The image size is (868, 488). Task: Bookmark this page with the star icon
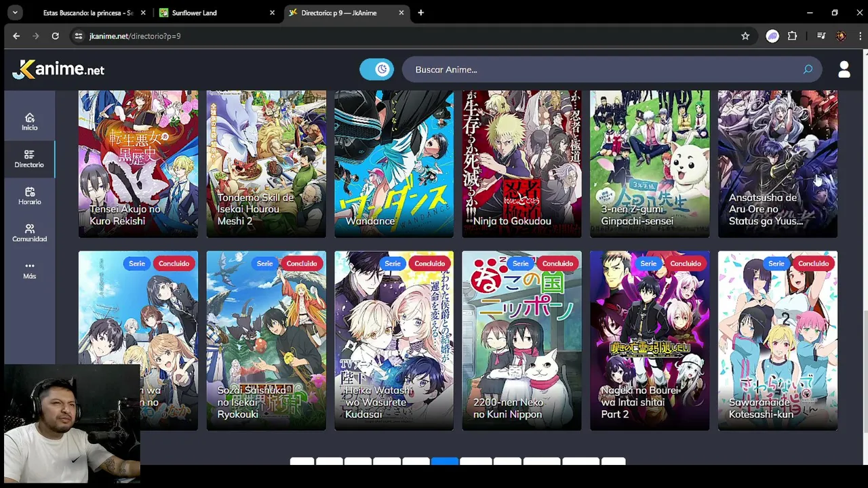(x=745, y=36)
